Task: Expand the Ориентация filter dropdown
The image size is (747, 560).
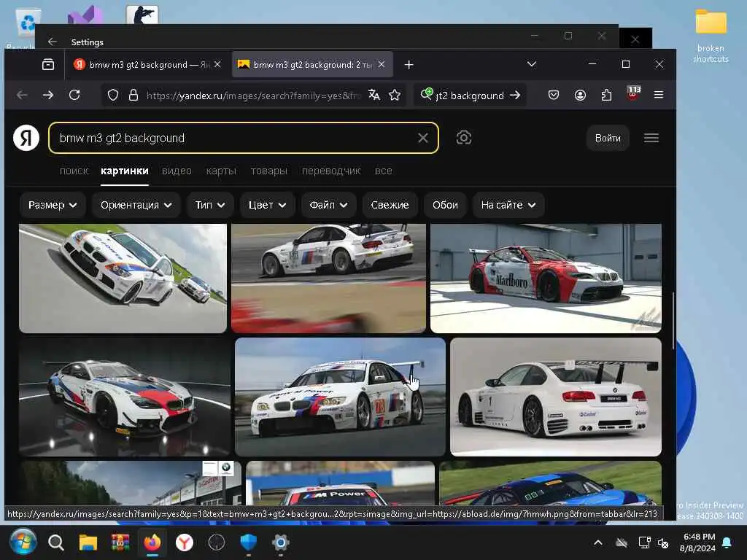Action: coord(136,205)
